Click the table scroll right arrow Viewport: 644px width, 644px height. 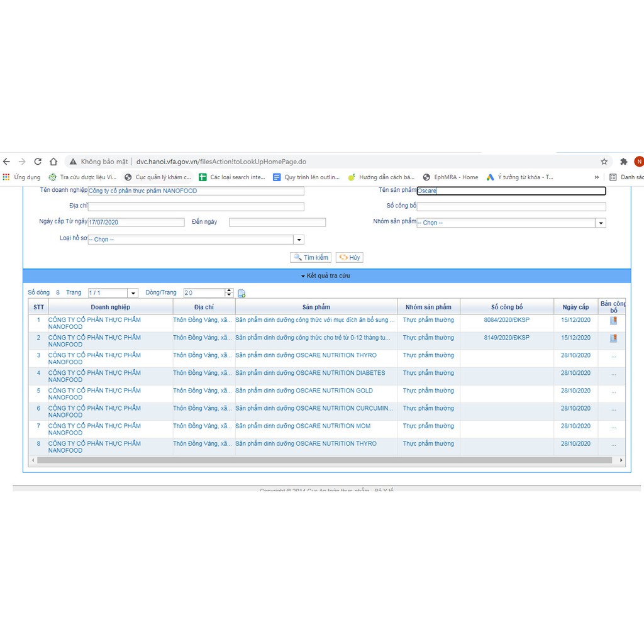[621, 460]
